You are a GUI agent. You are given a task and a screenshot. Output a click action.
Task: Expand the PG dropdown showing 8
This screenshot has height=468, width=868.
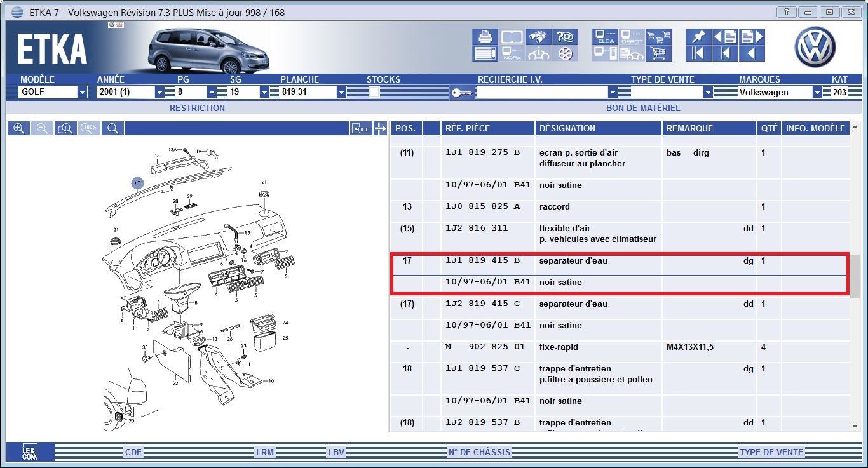[x=212, y=92]
